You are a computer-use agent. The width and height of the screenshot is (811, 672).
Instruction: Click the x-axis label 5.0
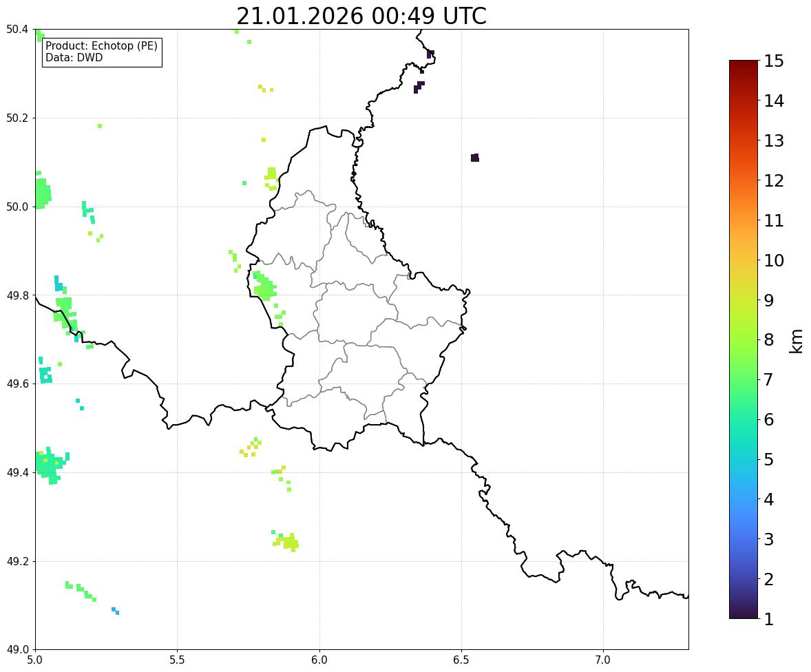pos(35,660)
